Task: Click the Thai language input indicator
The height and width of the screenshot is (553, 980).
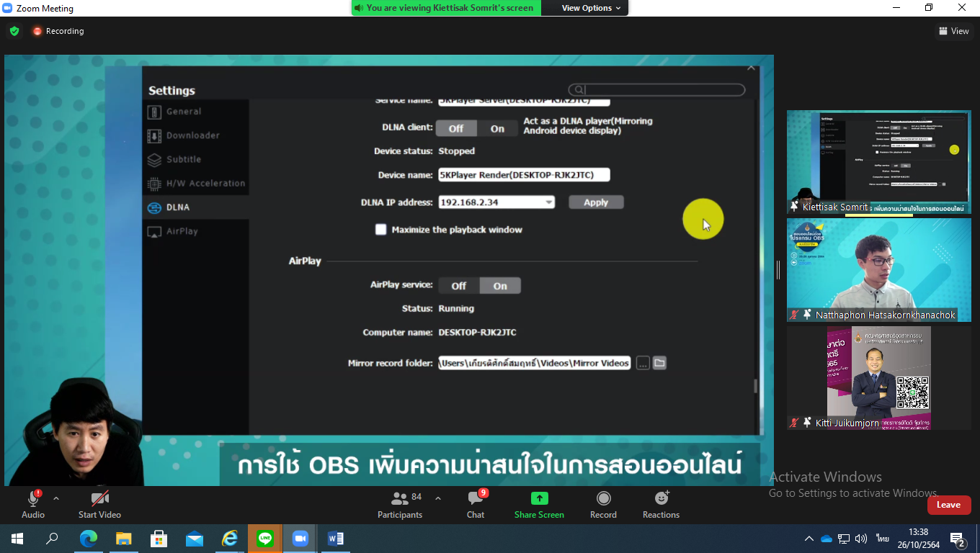Action: click(882, 539)
